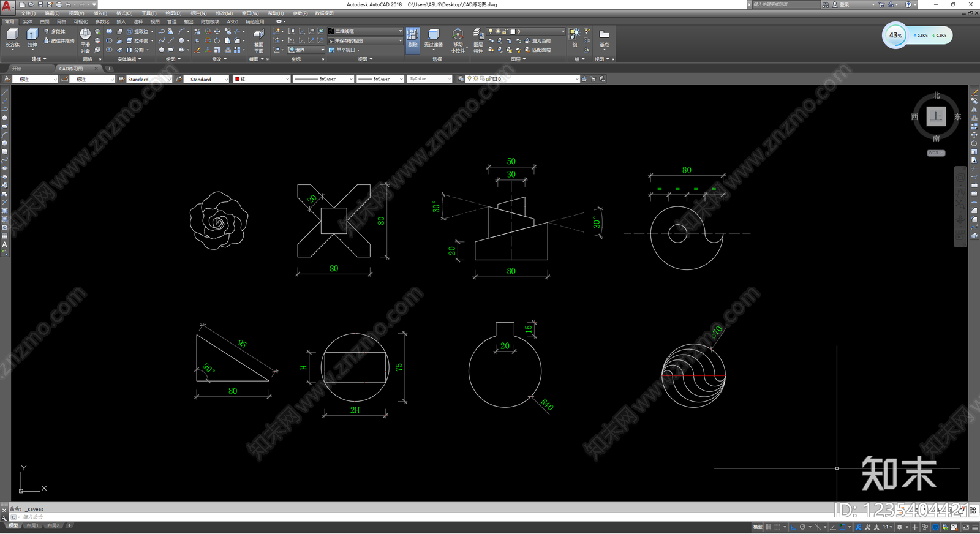Toggle grid display in status bar
The image size is (980, 534).
pyautogui.click(x=768, y=527)
